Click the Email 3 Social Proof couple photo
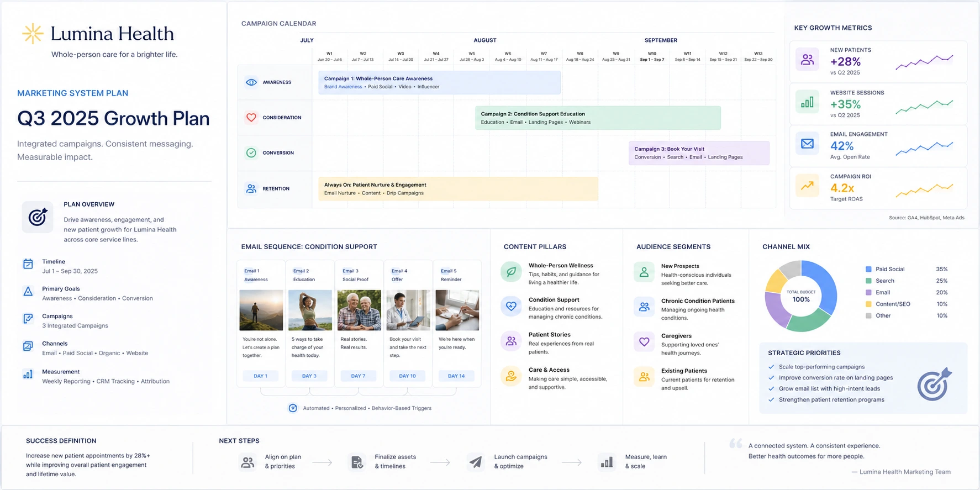 (359, 310)
